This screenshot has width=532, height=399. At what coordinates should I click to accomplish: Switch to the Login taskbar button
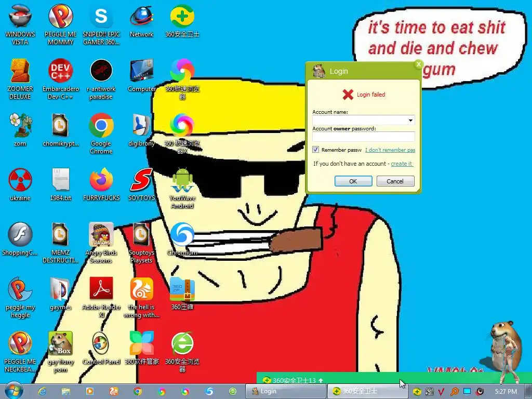(x=285, y=391)
